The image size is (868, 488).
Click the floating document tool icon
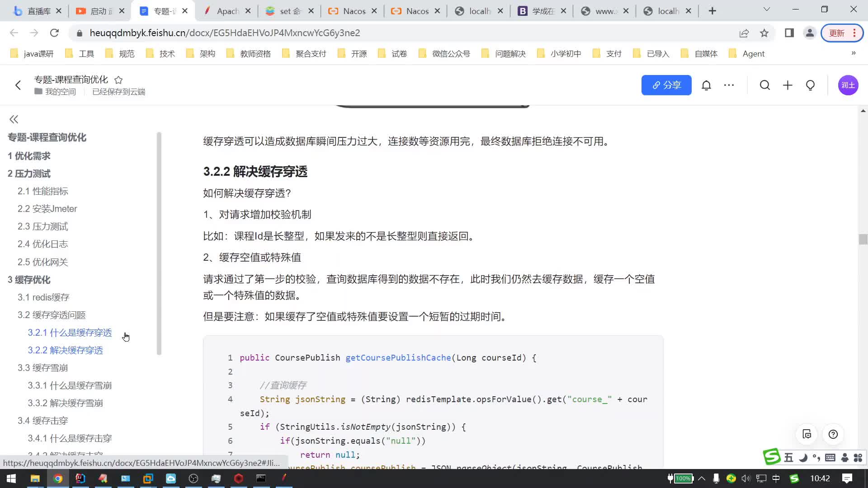pos(807,434)
